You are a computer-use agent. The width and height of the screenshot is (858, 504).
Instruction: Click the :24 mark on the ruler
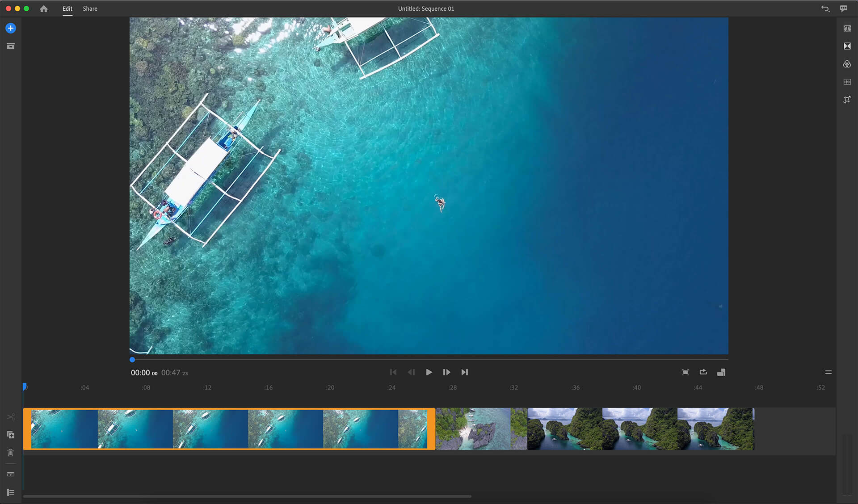coord(391,387)
